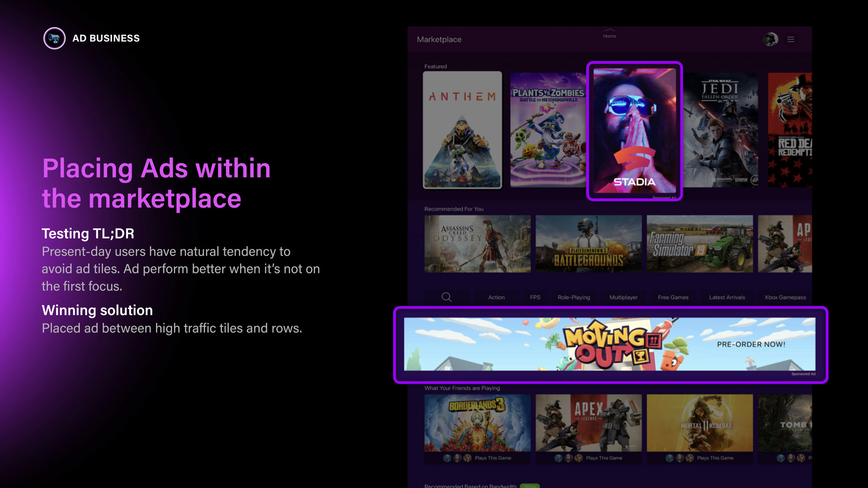Click the search magnifier icon
This screenshot has width=868, height=488.
pyautogui.click(x=447, y=297)
